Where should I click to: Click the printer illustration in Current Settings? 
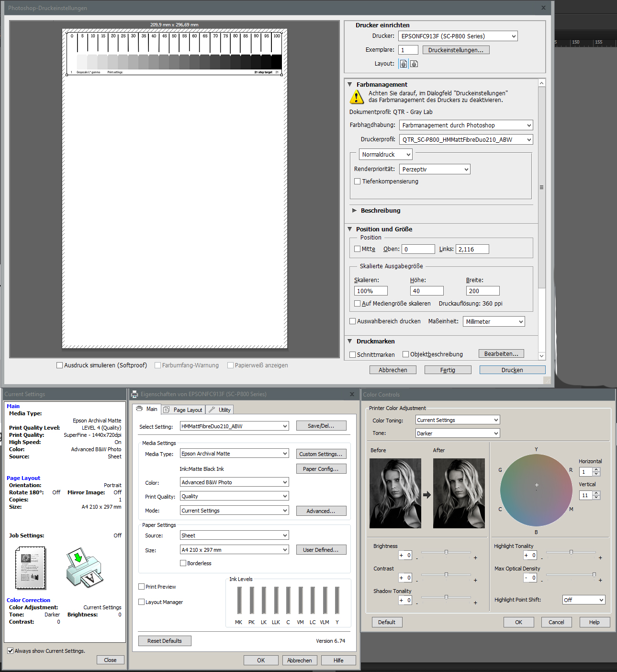click(84, 568)
